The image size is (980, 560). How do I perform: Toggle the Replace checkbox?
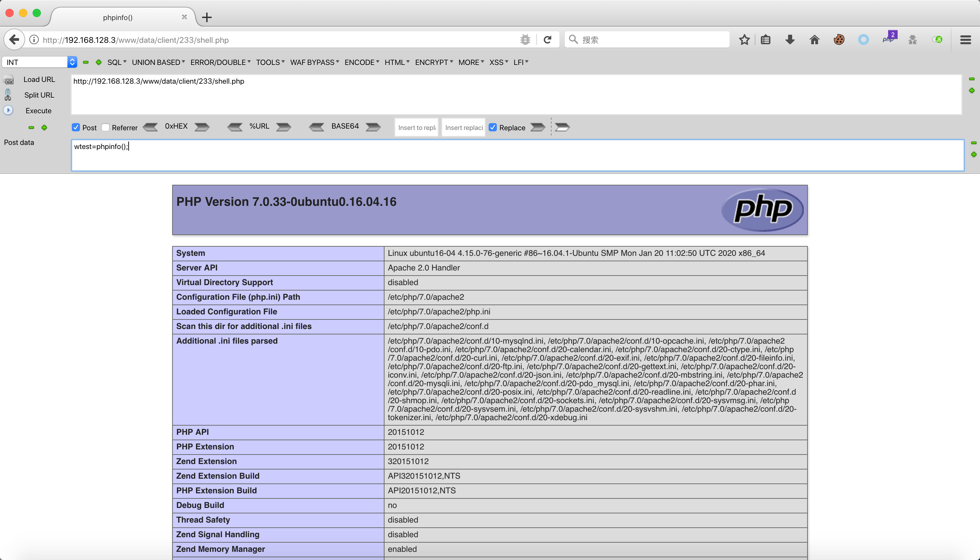pyautogui.click(x=493, y=127)
